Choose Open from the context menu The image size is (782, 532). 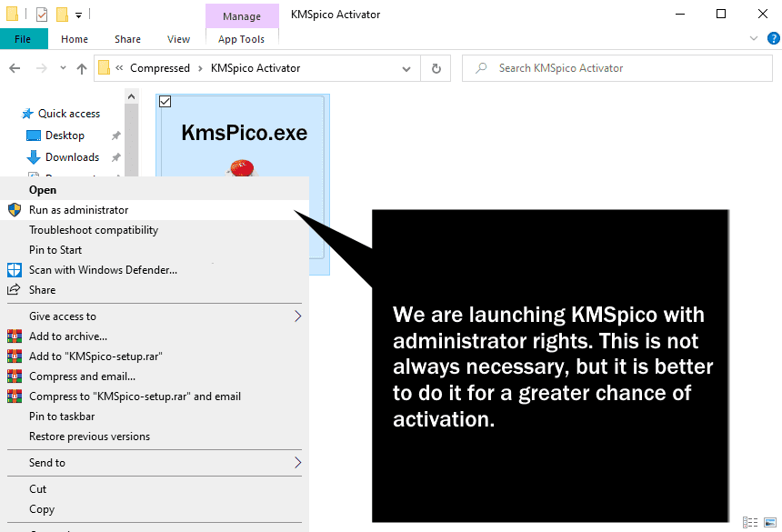click(x=155, y=190)
